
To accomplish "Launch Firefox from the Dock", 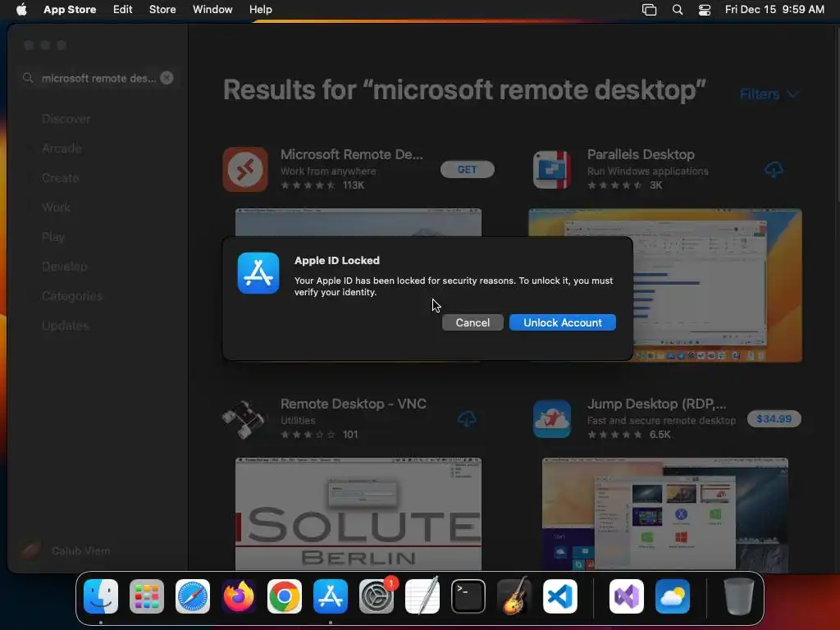I will tap(239, 596).
